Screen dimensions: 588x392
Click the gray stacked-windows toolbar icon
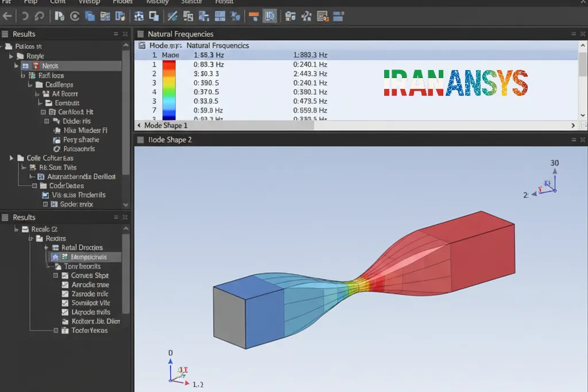pos(188,16)
